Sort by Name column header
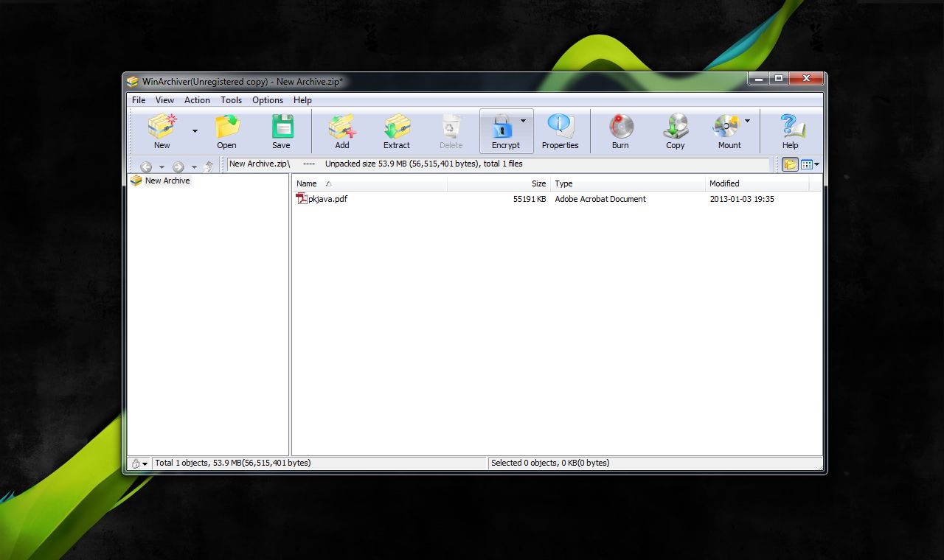The width and height of the screenshot is (944, 560). coord(369,183)
